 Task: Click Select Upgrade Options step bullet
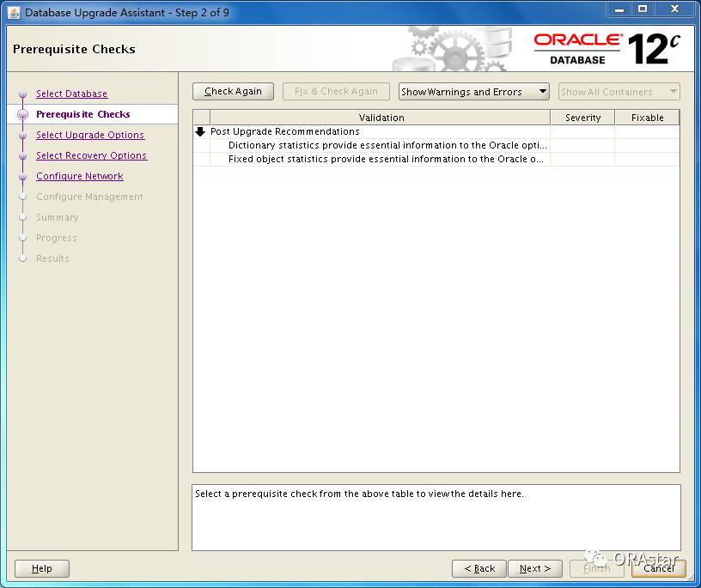[x=23, y=136]
